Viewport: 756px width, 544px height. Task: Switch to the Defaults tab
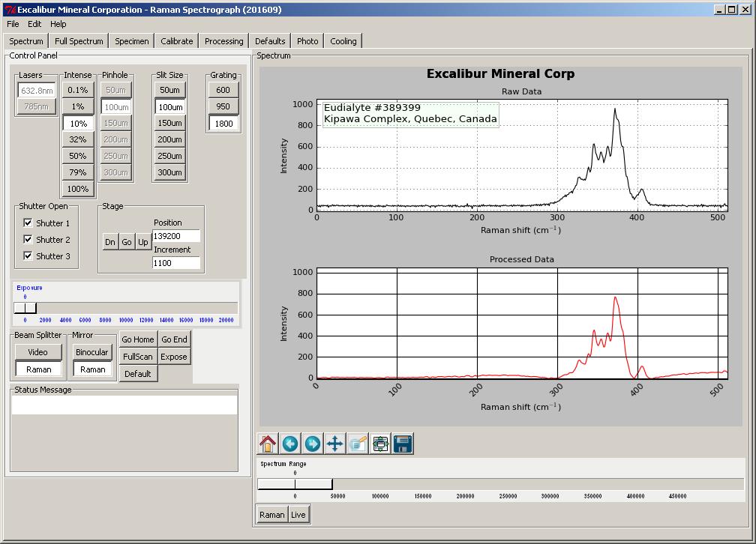[270, 41]
